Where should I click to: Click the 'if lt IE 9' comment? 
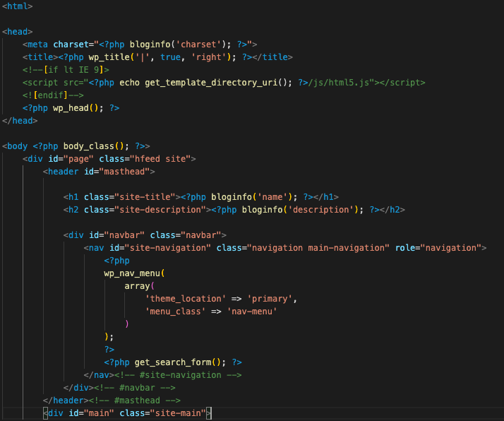click(66, 70)
